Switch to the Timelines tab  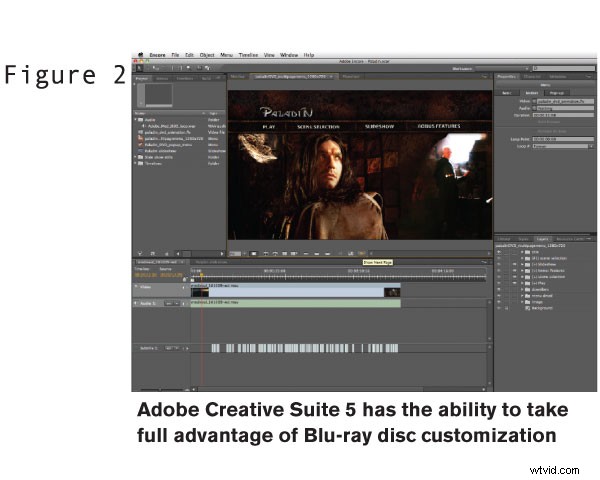185,78
